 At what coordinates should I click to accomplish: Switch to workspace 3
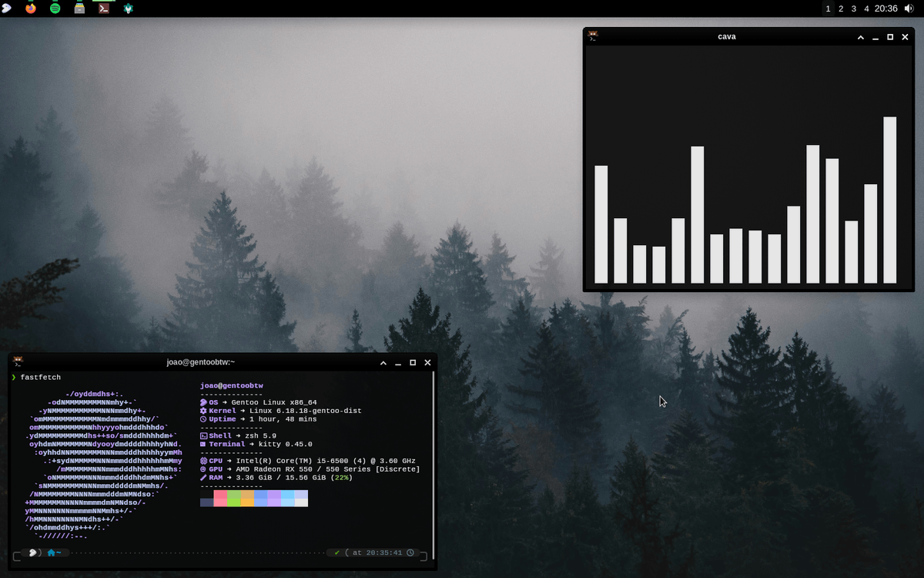pos(852,8)
